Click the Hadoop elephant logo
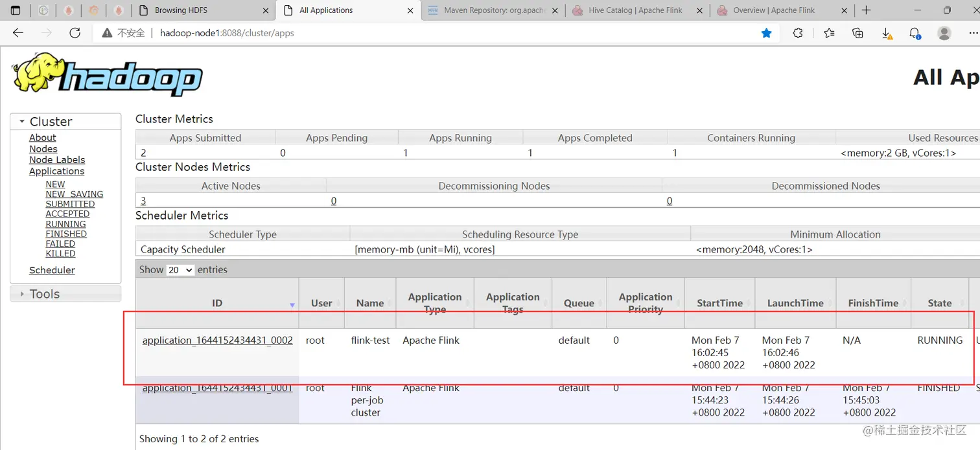This screenshot has width=980, height=450. click(x=107, y=75)
